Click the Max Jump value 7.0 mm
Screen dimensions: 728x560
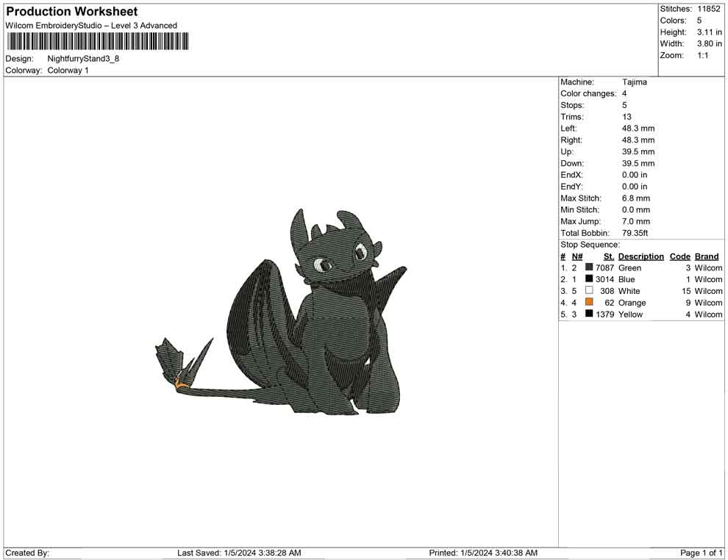[x=635, y=221]
